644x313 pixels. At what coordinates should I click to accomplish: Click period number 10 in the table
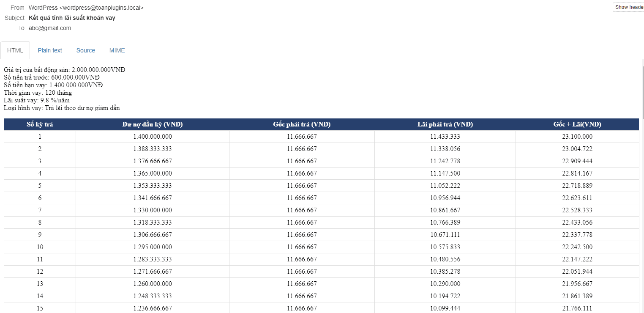40,247
